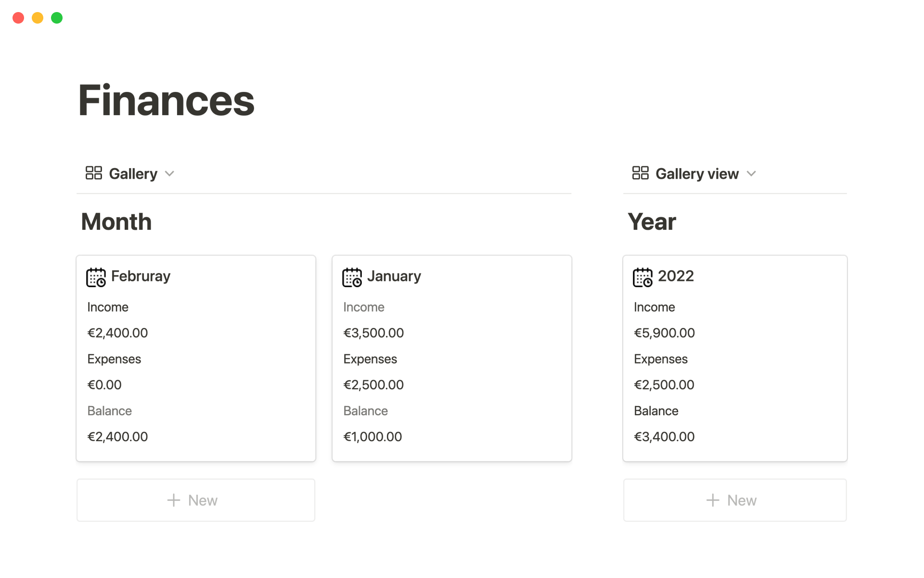Click the gallery grid icon above Year

[641, 173]
